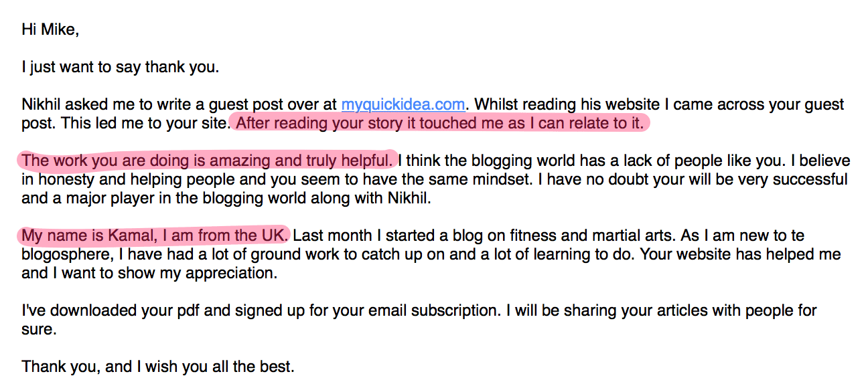Click the highlighted 'After reading your story' sentence

pyautogui.click(x=440, y=123)
